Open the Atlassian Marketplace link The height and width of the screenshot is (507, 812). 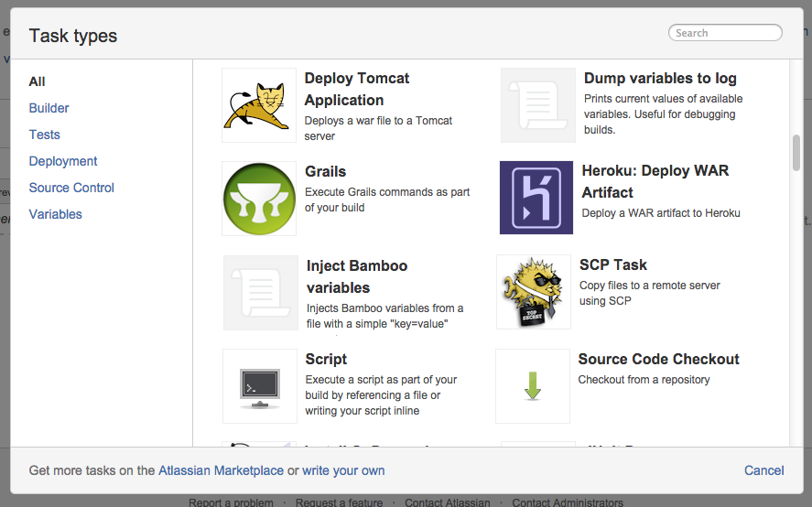(222, 470)
